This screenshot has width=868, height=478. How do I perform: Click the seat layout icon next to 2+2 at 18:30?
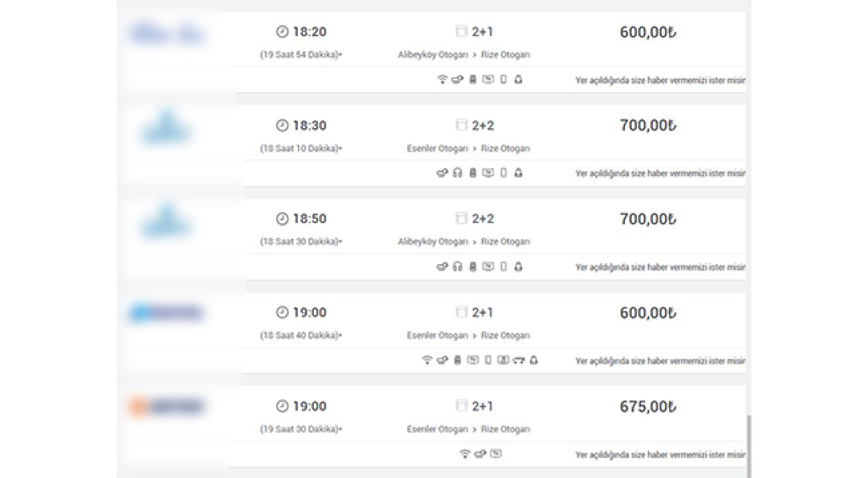(462, 125)
